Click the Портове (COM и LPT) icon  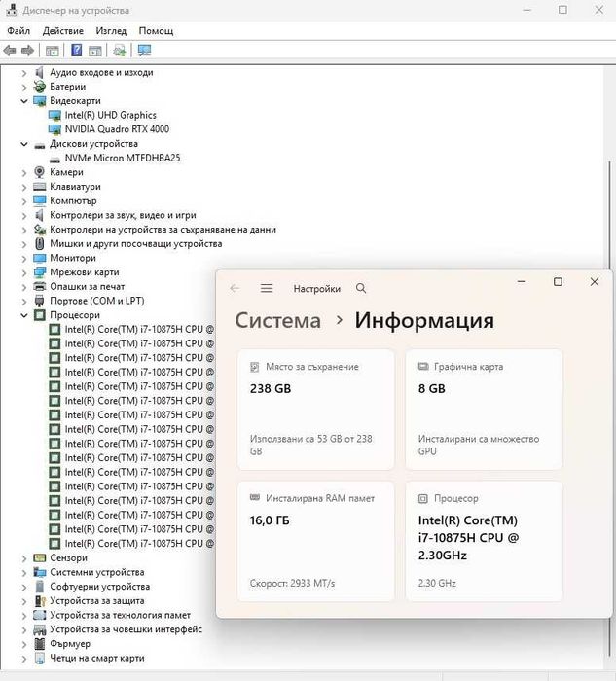point(40,301)
